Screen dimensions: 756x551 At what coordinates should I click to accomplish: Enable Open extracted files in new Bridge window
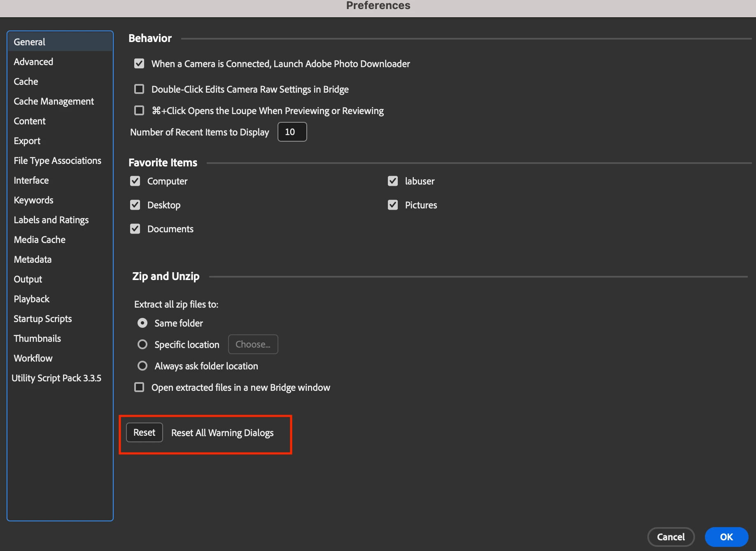(139, 387)
